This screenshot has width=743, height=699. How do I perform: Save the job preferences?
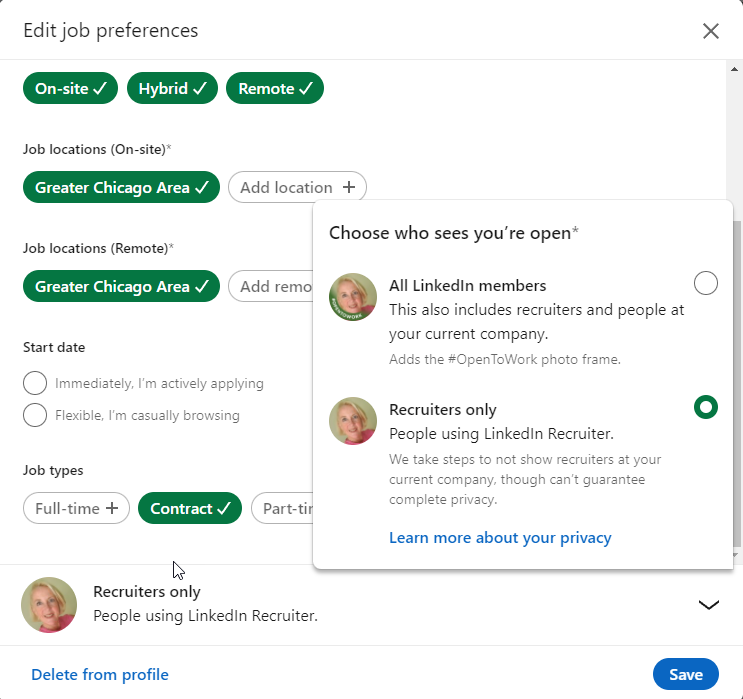(x=686, y=674)
